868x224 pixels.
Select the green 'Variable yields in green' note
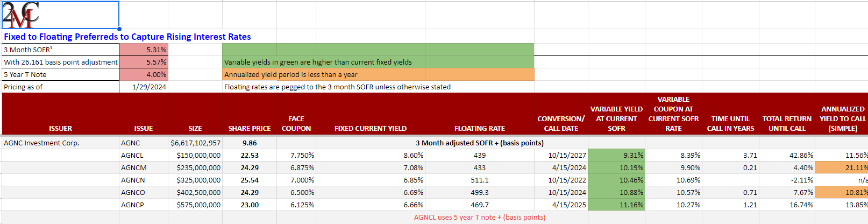(378, 62)
